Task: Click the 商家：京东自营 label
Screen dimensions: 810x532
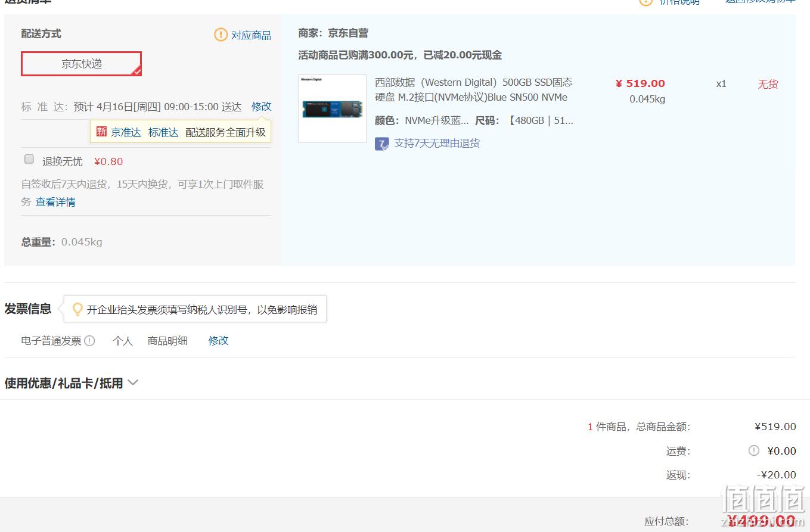Action: pyautogui.click(x=333, y=33)
